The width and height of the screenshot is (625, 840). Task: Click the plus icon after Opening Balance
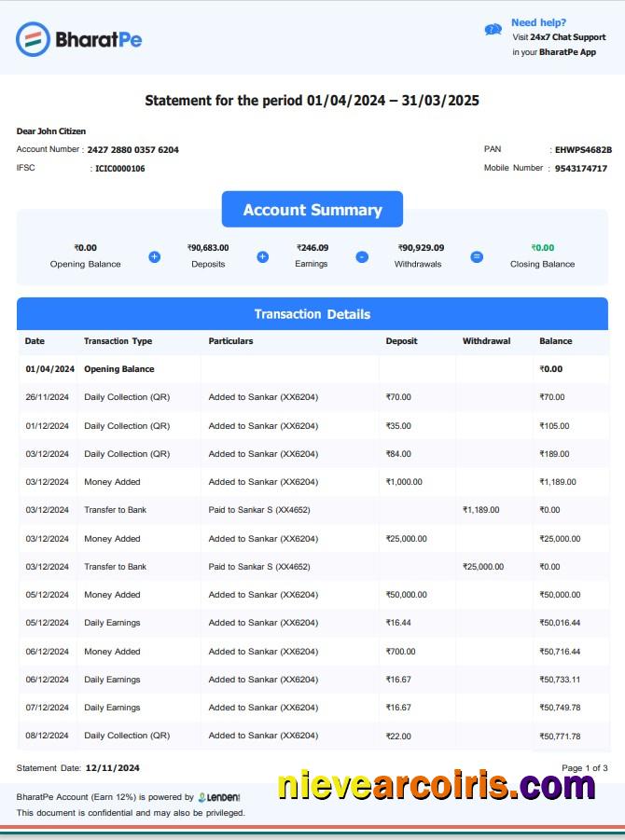[x=155, y=256]
